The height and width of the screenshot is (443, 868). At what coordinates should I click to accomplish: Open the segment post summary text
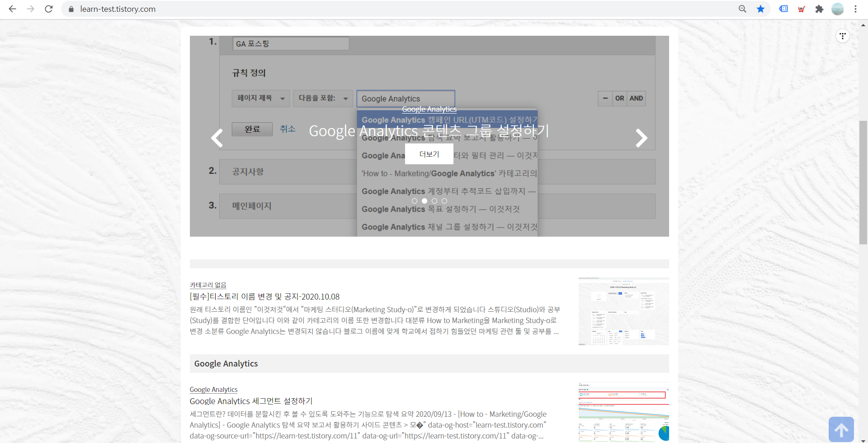click(x=368, y=425)
